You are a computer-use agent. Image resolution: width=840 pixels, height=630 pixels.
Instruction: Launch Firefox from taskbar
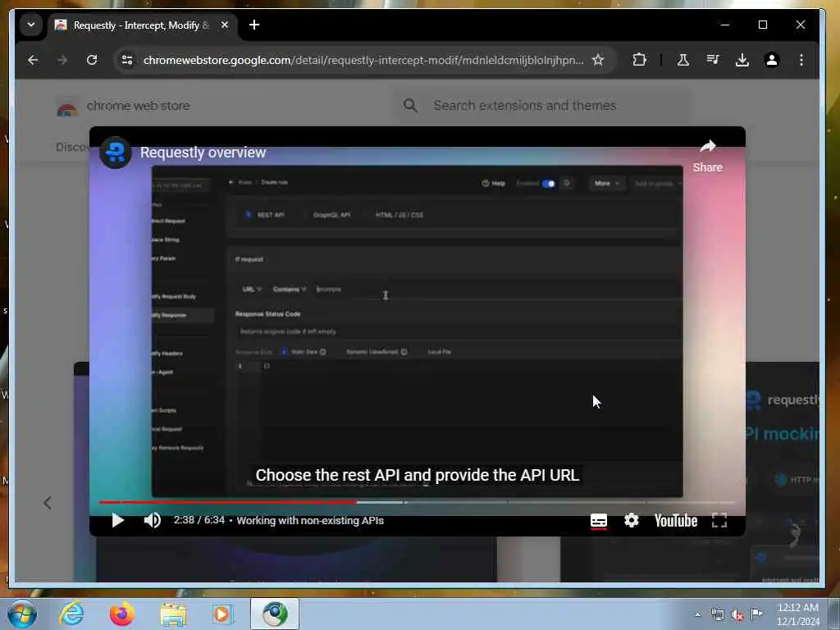[121, 614]
